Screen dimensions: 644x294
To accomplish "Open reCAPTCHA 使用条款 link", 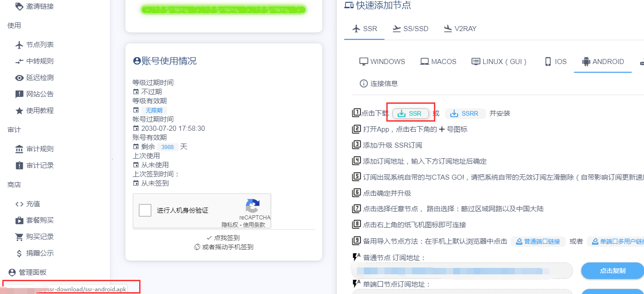I will click(x=254, y=225).
